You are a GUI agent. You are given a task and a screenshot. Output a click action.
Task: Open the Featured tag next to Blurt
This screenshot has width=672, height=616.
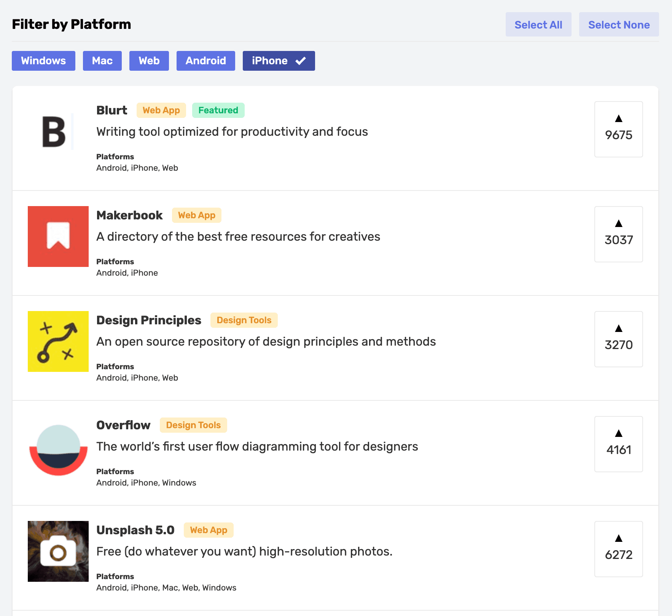tap(218, 110)
